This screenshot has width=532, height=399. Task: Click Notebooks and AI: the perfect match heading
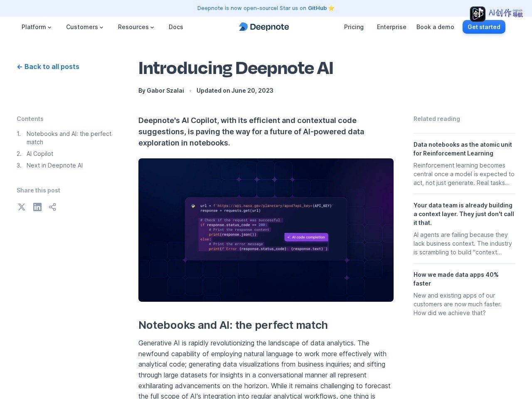(x=233, y=325)
